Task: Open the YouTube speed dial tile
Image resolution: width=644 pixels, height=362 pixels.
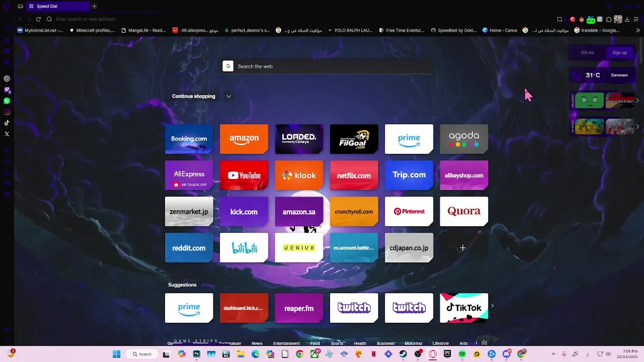Action: point(244,175)
